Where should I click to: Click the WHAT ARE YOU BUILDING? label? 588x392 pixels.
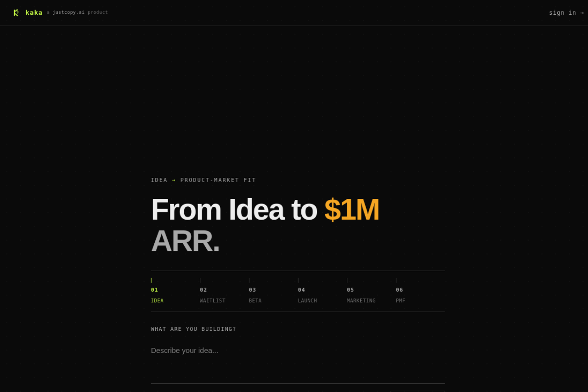pos(193,329)
